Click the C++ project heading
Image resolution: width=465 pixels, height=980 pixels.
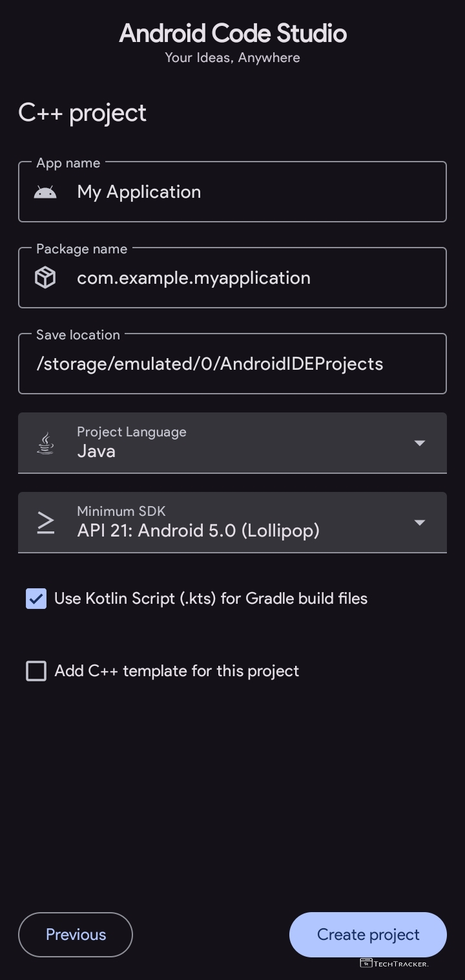point(83,113)
